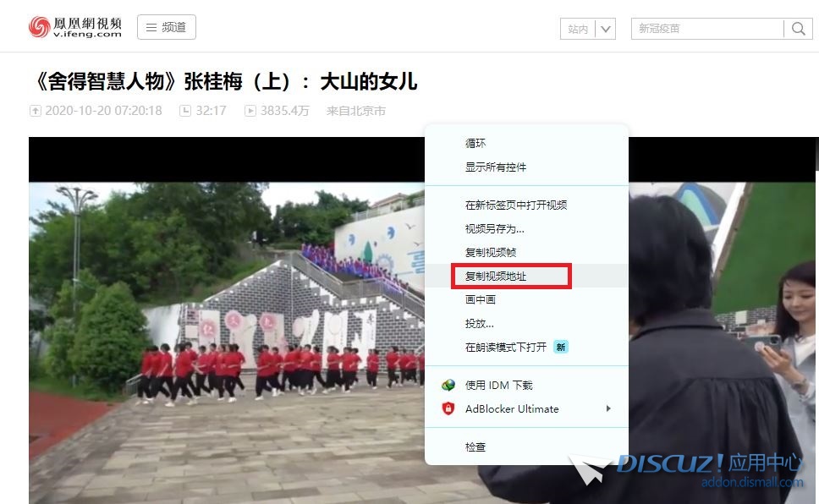The image size is (819, 504).
Task: Click the upload date icon
Action: pos(36,111)
